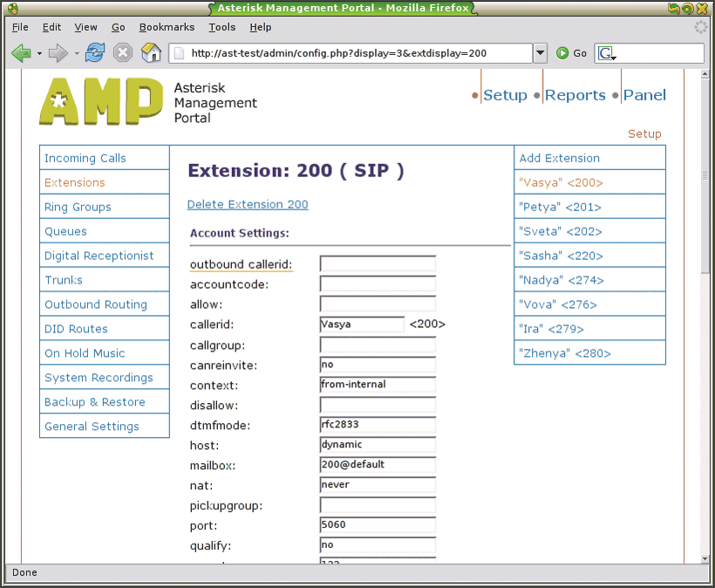Viewport: 715px width, 588px height.
Task: Click the search engine icon in search box
Action: point(606,53)
